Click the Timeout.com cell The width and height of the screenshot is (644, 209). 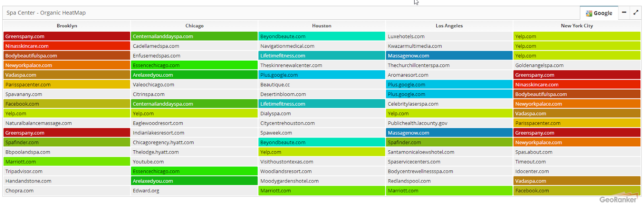(x=577, y=162)
